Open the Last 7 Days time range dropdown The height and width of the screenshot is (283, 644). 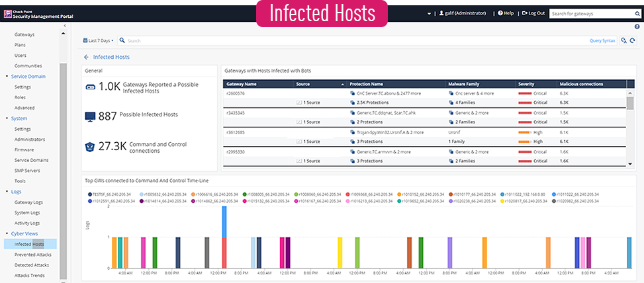(98, 40)
